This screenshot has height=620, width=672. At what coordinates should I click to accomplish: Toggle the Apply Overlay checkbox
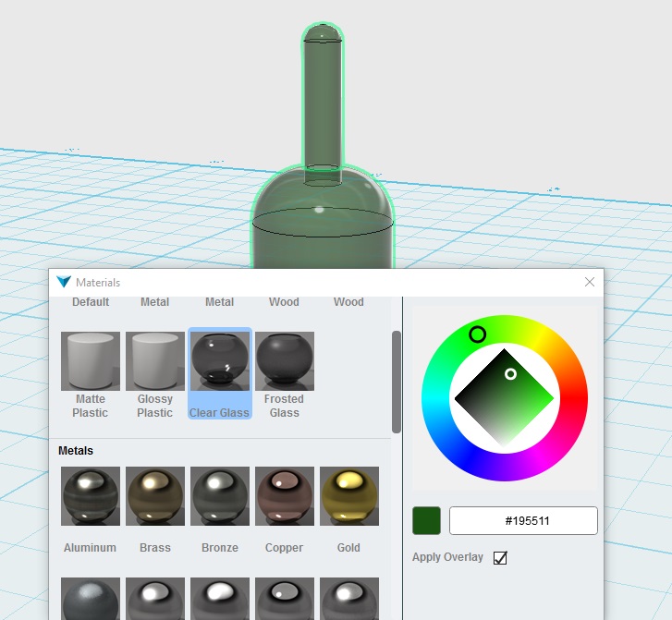[500, 558]
